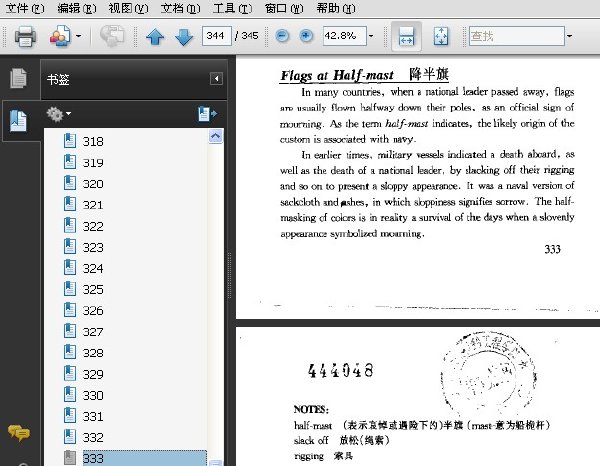600x466 pixels.
Task: Select bookmark 328
Action: (x=93, y=353)
